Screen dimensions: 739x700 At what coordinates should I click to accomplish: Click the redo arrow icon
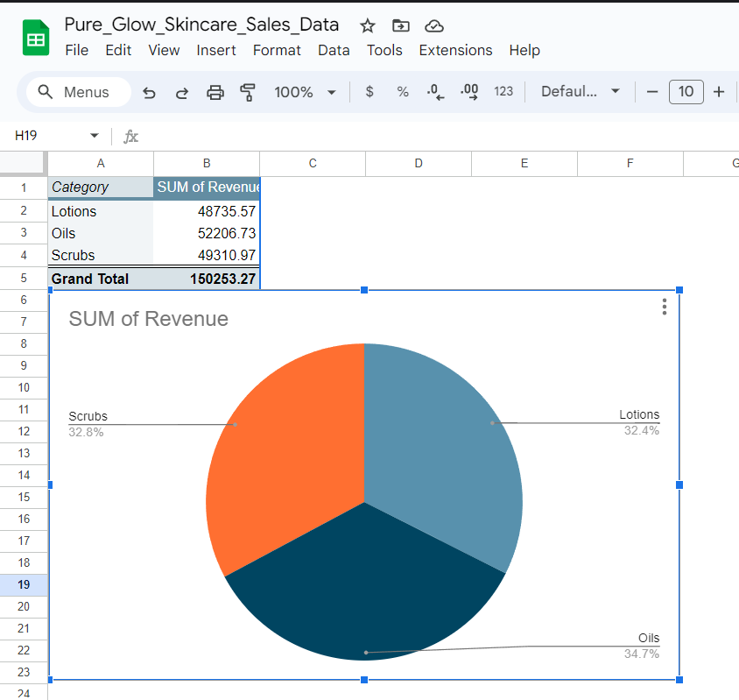click(x=182, y=93)
